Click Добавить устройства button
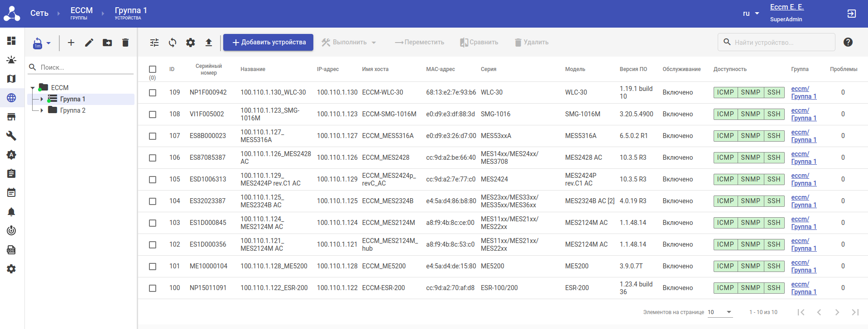 coord(268,43)
